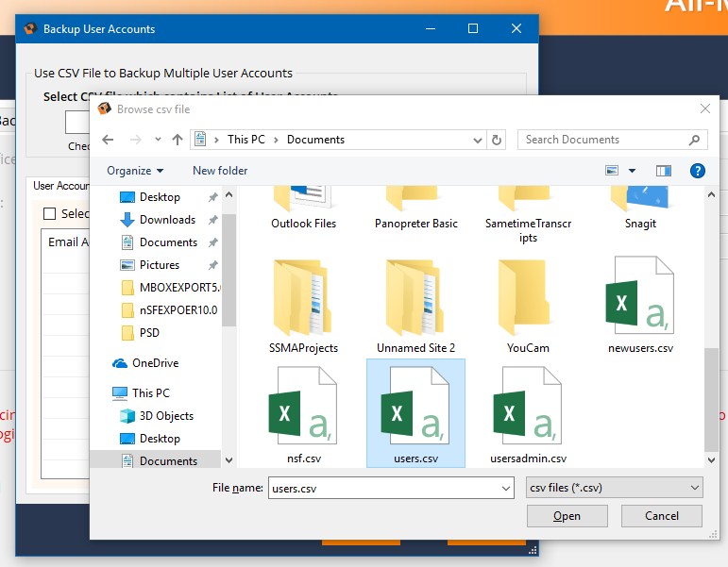Click New folder in the toolbar
The height and width of the screenshot is (567, 728).
click(x=220, y=171)
